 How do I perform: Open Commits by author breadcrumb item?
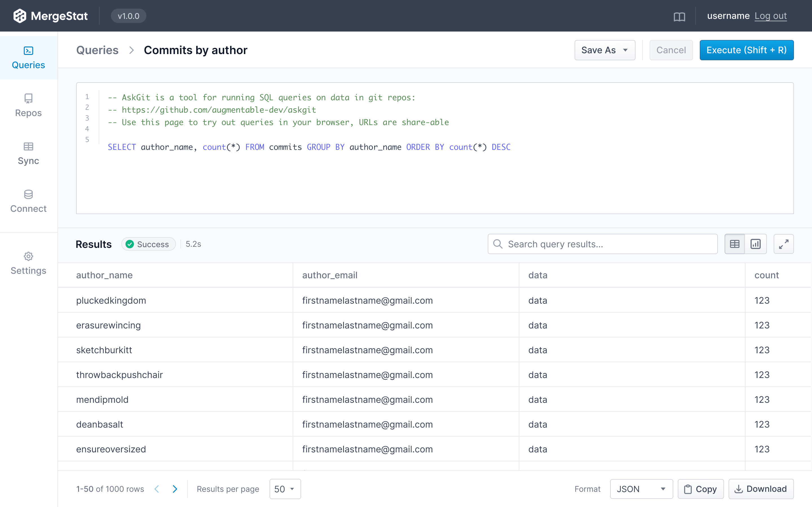tap(196, 50)
